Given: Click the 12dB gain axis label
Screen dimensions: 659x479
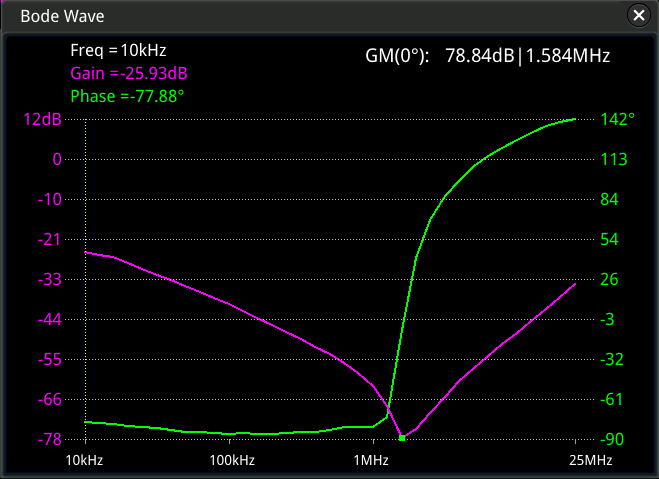Looking at the screenshot, I should pyautogui.click(x=44, y=119).
